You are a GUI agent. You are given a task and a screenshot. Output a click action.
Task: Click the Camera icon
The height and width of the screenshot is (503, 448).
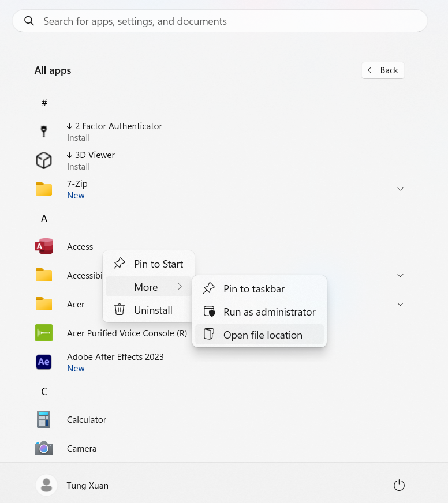(44, 448)
